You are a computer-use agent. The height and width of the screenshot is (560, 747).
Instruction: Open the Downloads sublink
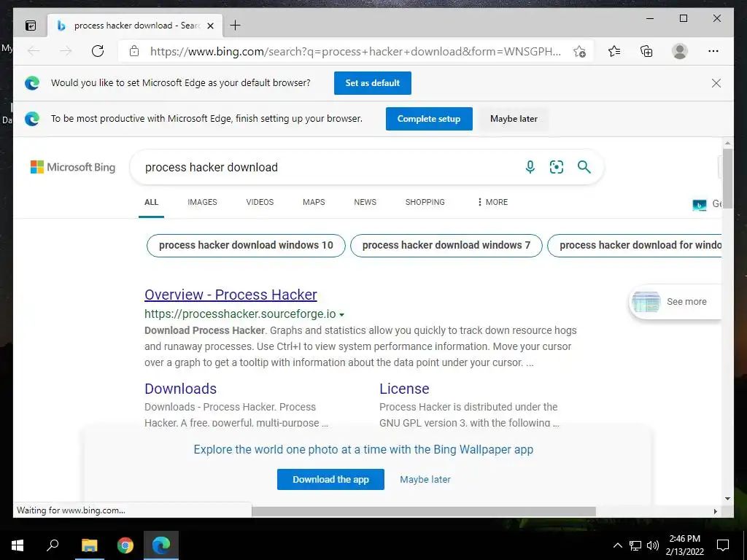[181, 389]
